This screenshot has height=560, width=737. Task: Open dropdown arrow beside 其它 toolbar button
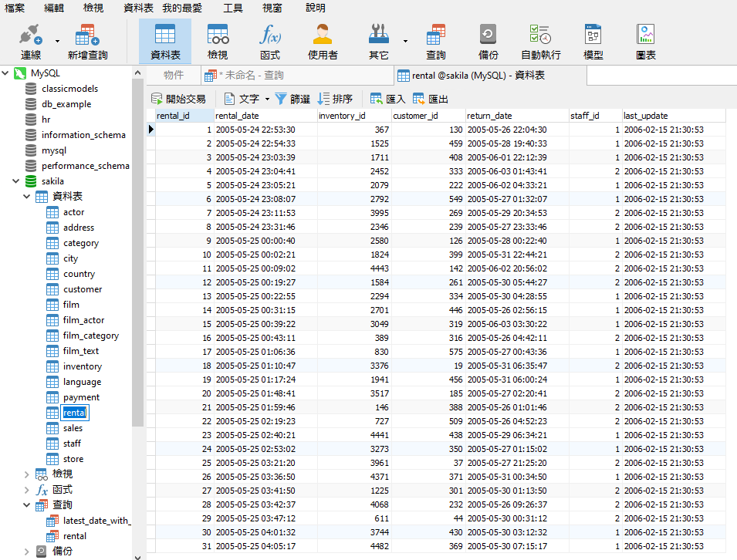point(405,40)
